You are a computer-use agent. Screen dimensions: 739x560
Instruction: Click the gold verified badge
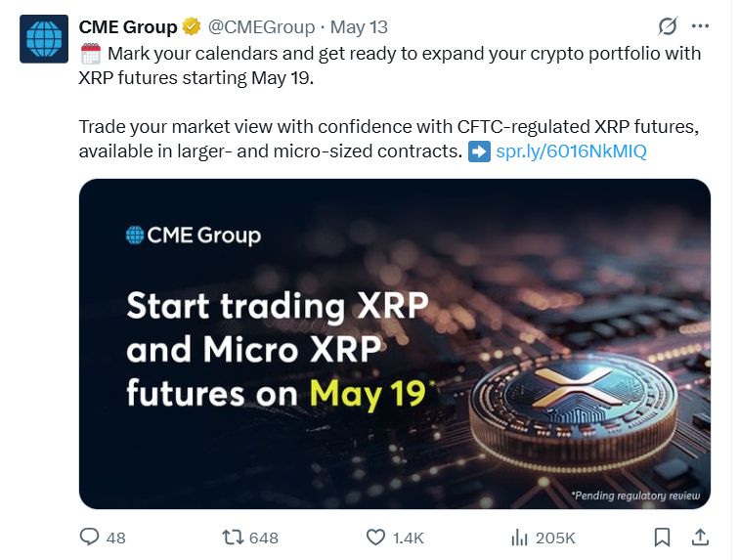(x=194, y=26)
